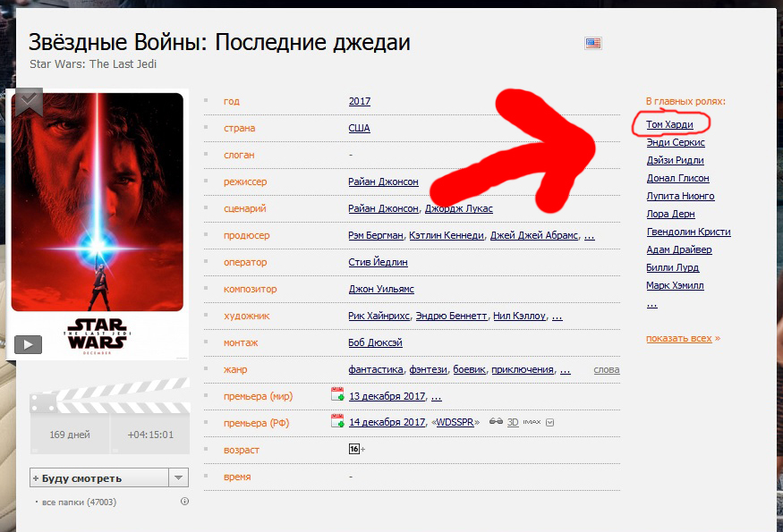Expand world premiere dates ellipsis
Image resolution: width=783 pixels, height=532 pixels.
point(437,397)
